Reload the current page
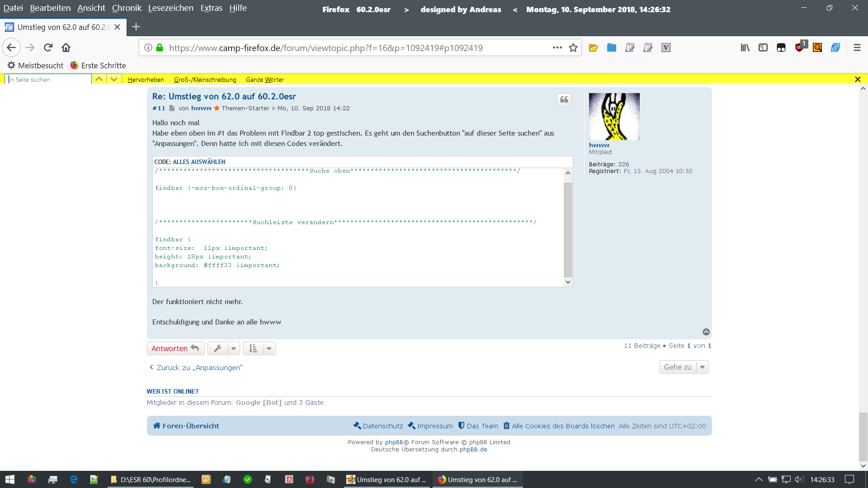Viewport: 868px width, 488px height. (48, 47)
